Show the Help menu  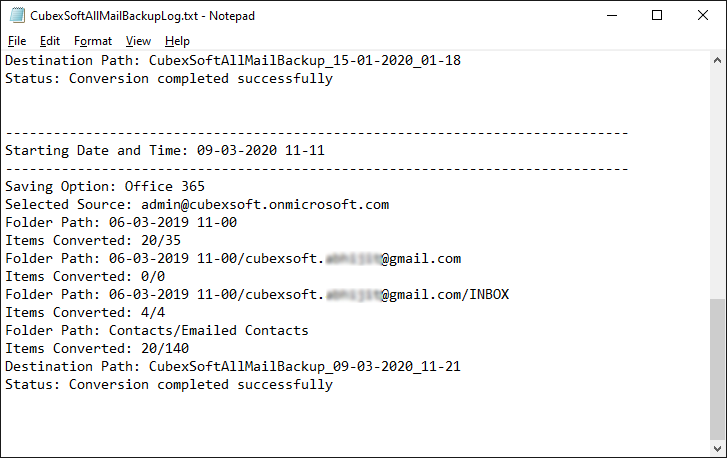coord(177,41)
